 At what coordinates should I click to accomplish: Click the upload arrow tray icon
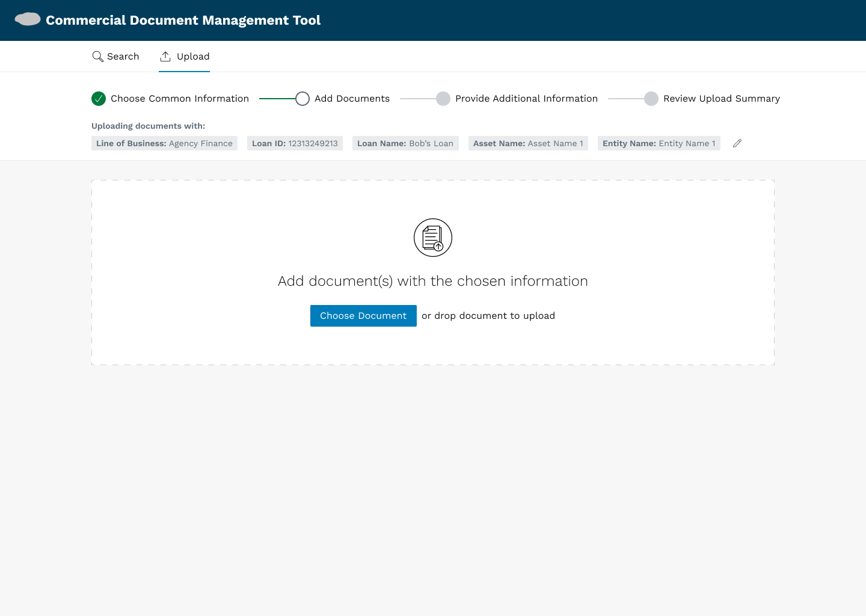(x=165, y=57)
